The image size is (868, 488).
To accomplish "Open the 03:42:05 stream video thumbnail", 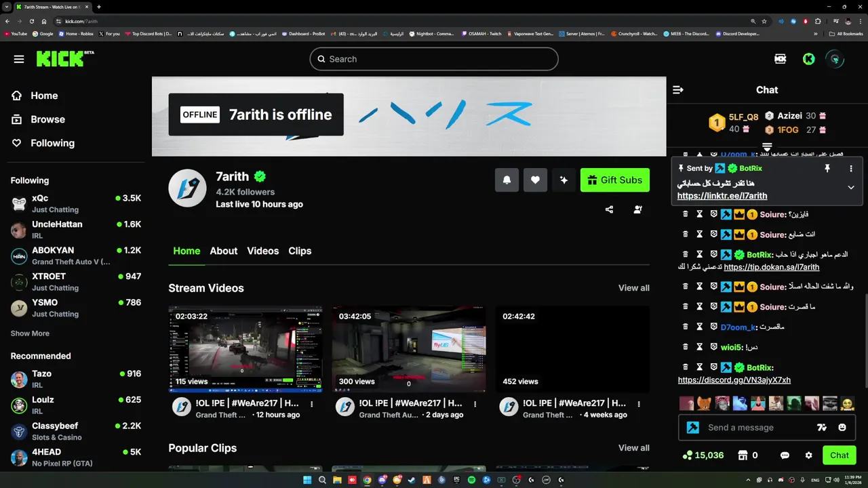I will click(409, 349).
